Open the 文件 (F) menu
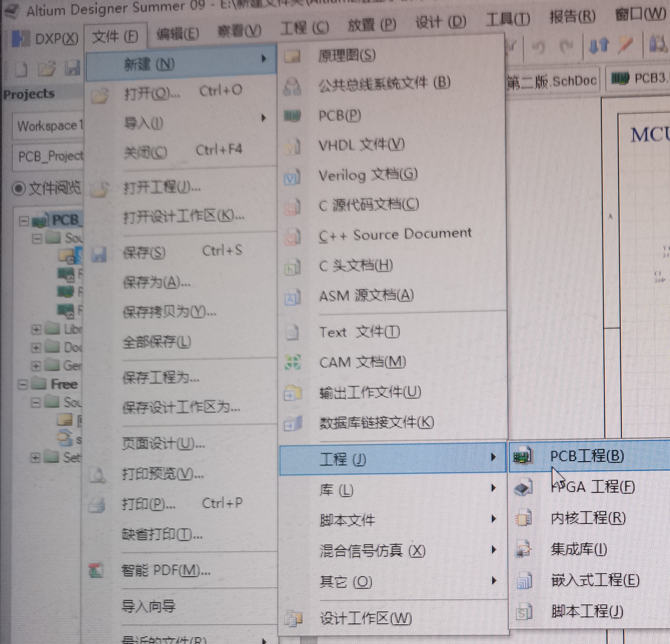670x644 pixels. (115, 36)
